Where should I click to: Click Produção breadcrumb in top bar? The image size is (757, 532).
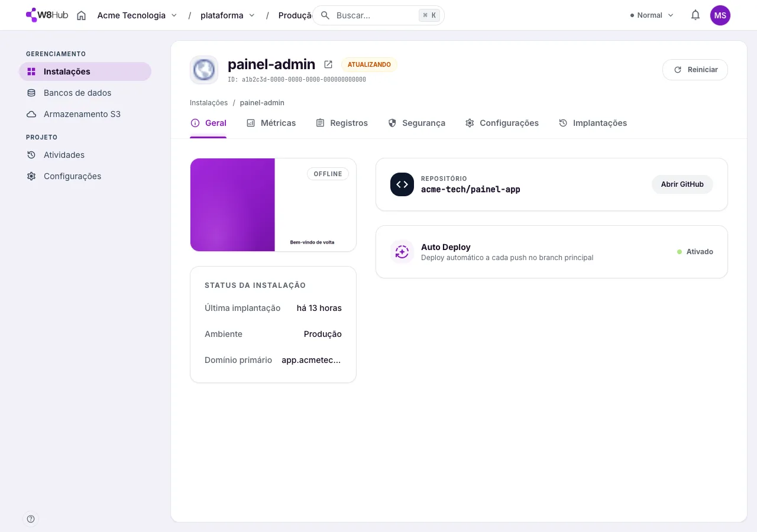(x=296, y=15)
